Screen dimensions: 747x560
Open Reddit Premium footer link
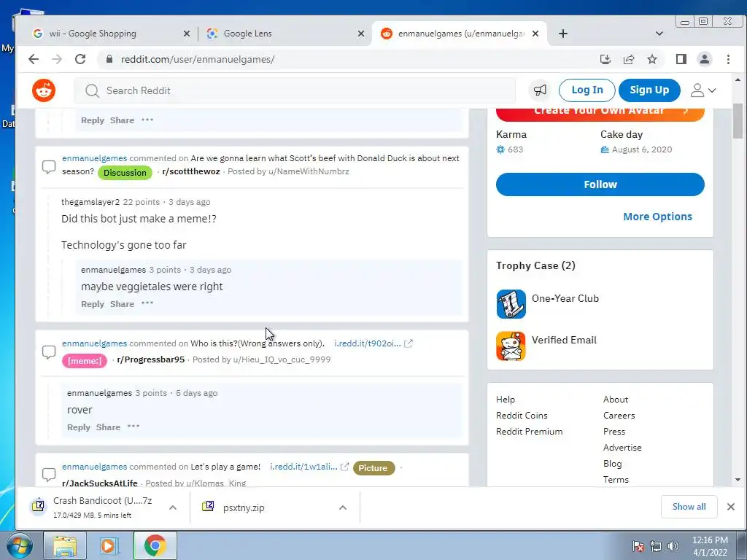click(x=530, y=432)
